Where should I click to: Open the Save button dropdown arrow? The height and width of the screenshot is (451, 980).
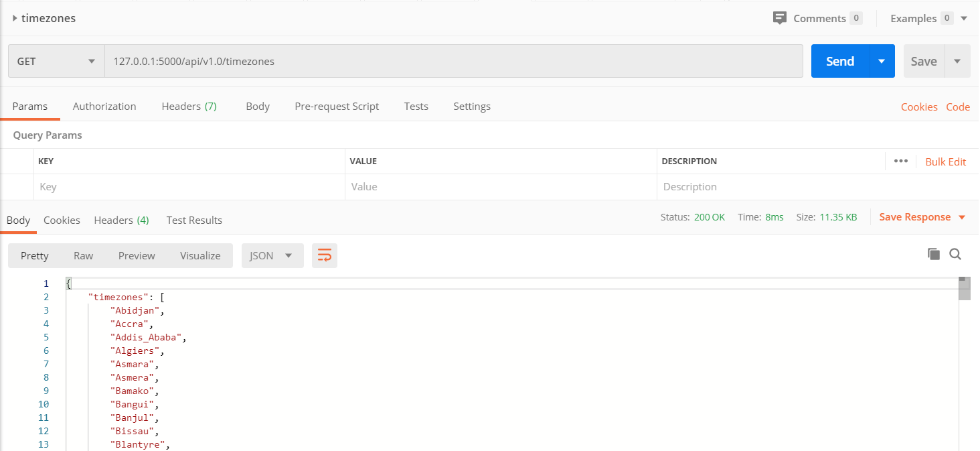coord(957,61)
